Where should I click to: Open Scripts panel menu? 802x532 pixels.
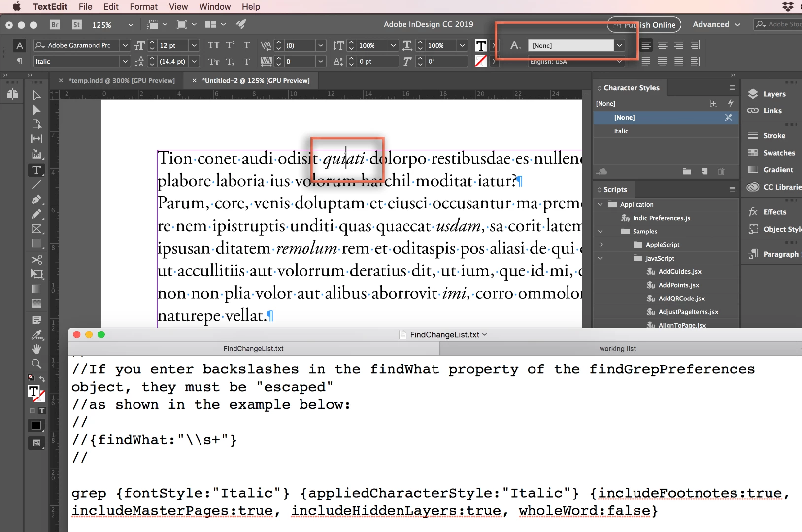[x=733, y=189]
